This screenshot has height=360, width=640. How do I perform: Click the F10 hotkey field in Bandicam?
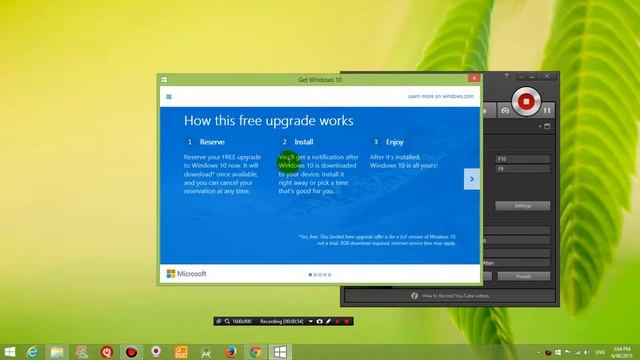point(522,159)
